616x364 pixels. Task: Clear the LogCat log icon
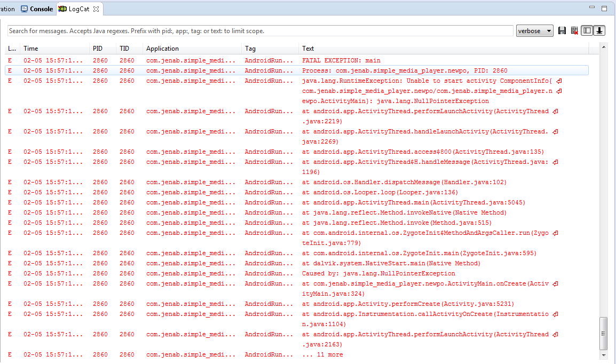pos(574,30)
